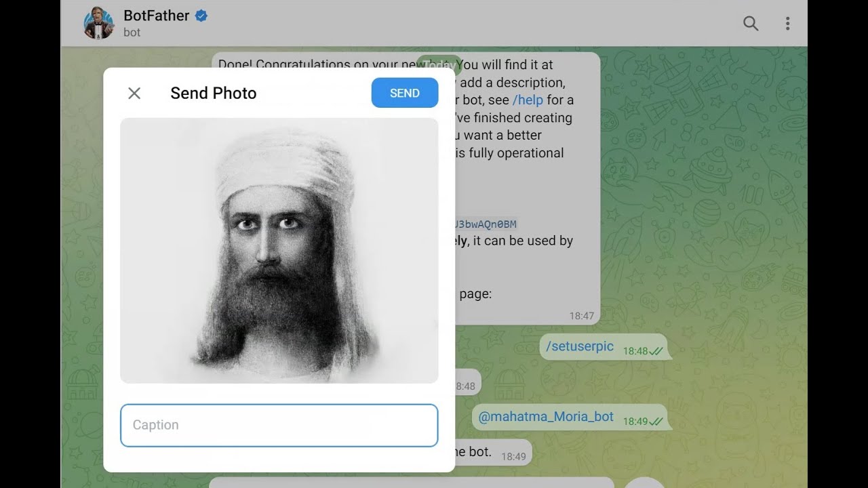868x488 pixels.
Task: Open chat search with magnifier icon
Action: [x=751, y=24]
